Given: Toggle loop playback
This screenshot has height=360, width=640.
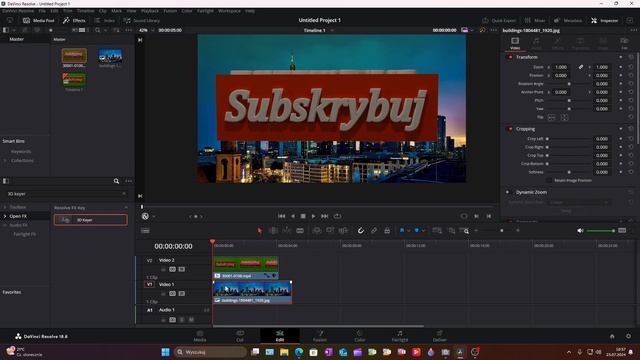Looking at the screenshot, I should click(x=337, y=216).
